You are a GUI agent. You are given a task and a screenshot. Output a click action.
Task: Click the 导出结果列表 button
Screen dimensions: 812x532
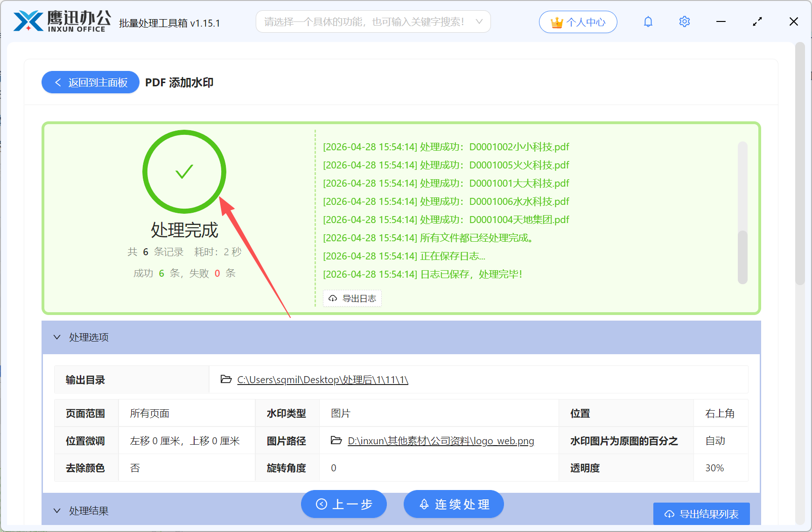[701, 513]
